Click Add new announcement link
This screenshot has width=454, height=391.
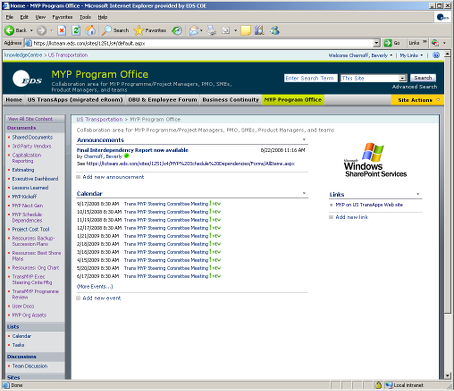(x=113, y=177)
